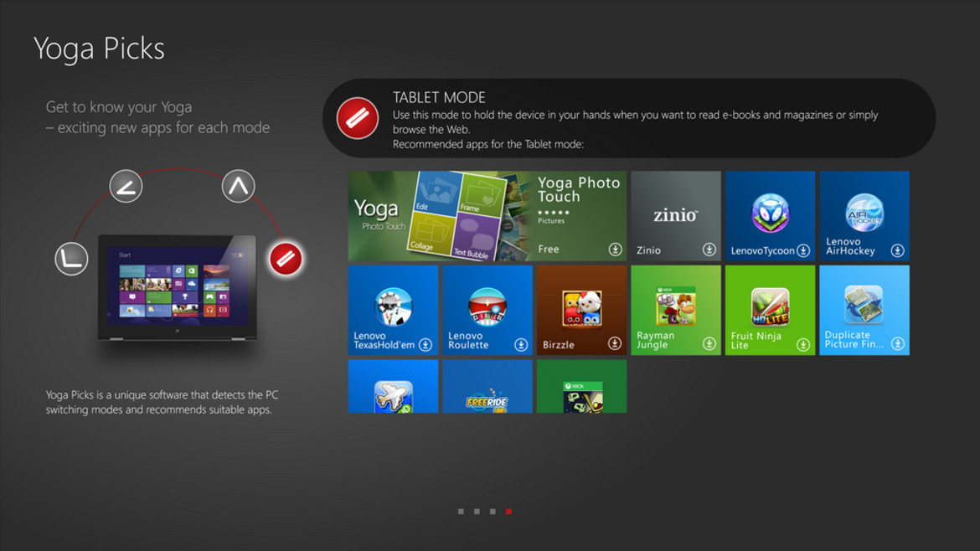The image size is (980, 551).
Task: Click the Tablet Mode banner red icon
Action: (x=358, y=118)
